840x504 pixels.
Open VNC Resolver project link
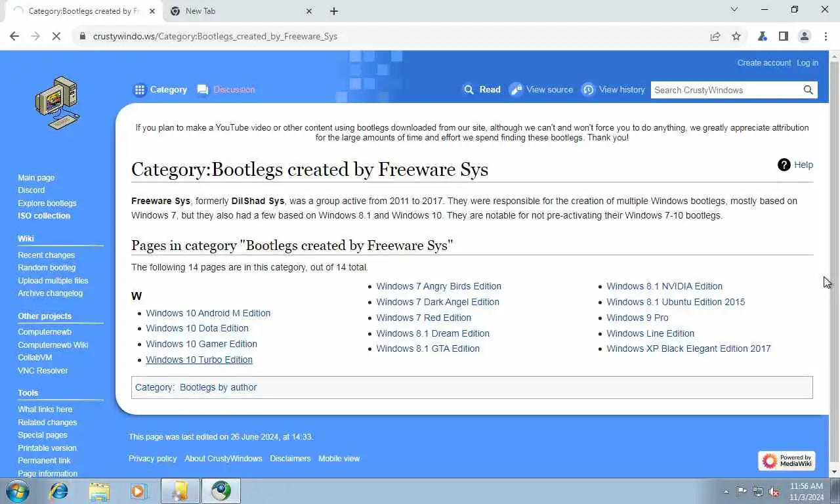tap(43, 371)
